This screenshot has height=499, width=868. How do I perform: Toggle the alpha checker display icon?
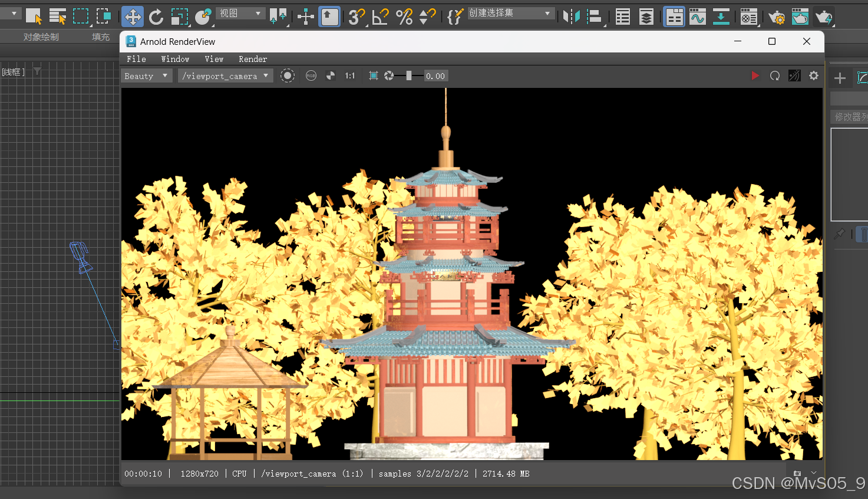tap(331, 75)
